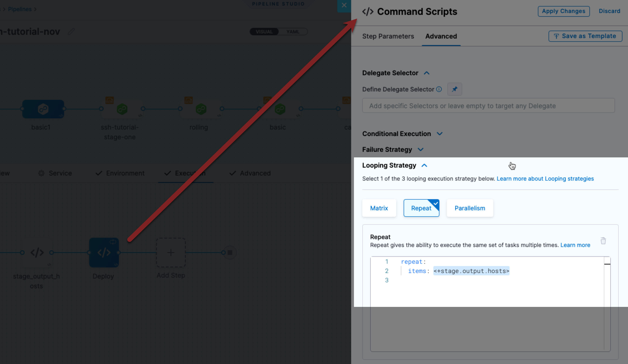Image resolution: width=628 pixels, height=364 pixels.
Task: Click the basic1 stage icon
Action: coord(43,109)
